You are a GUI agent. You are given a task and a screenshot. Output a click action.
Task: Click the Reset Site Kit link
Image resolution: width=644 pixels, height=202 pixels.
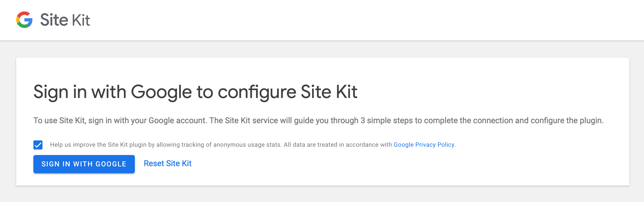[167, 163]
